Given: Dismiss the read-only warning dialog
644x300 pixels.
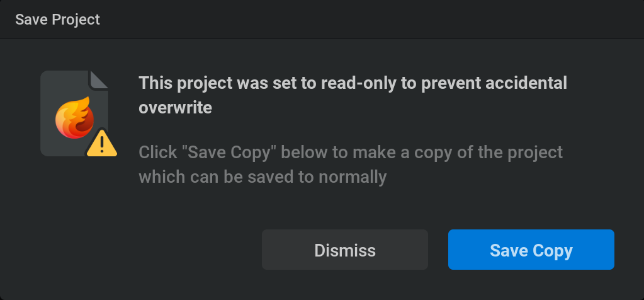Looking at the screenshot, I should coord(345,250).
